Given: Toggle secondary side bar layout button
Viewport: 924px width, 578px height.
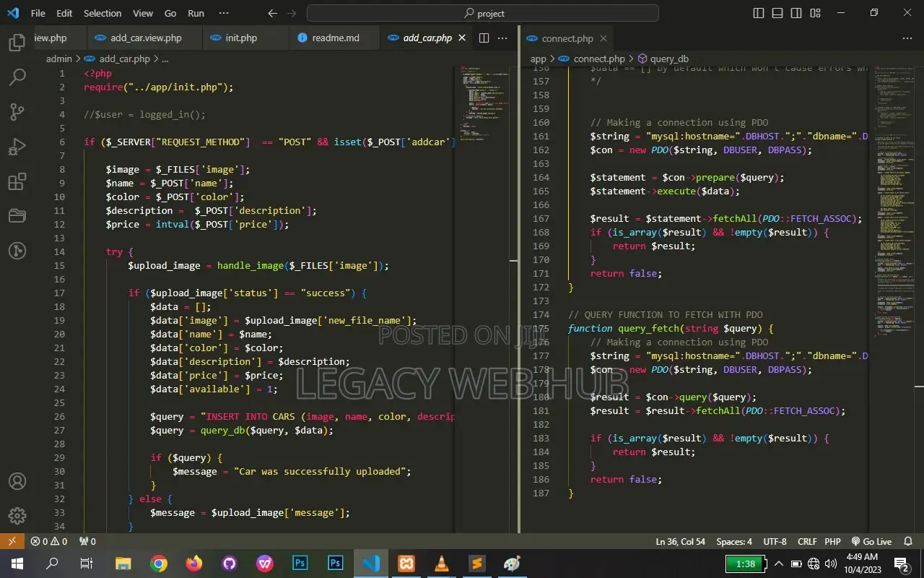Looking at the screenshot, I should 796,13.
